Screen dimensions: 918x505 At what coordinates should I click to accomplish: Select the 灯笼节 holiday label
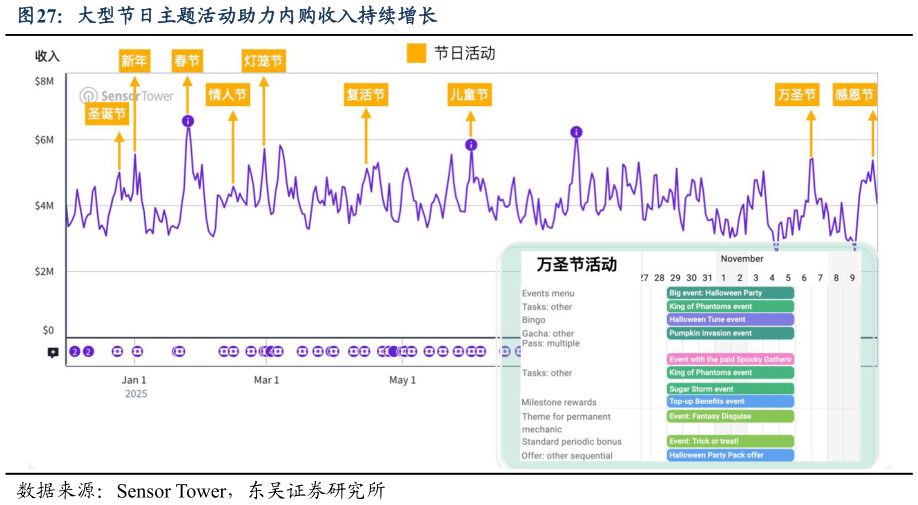click(263, 61)
